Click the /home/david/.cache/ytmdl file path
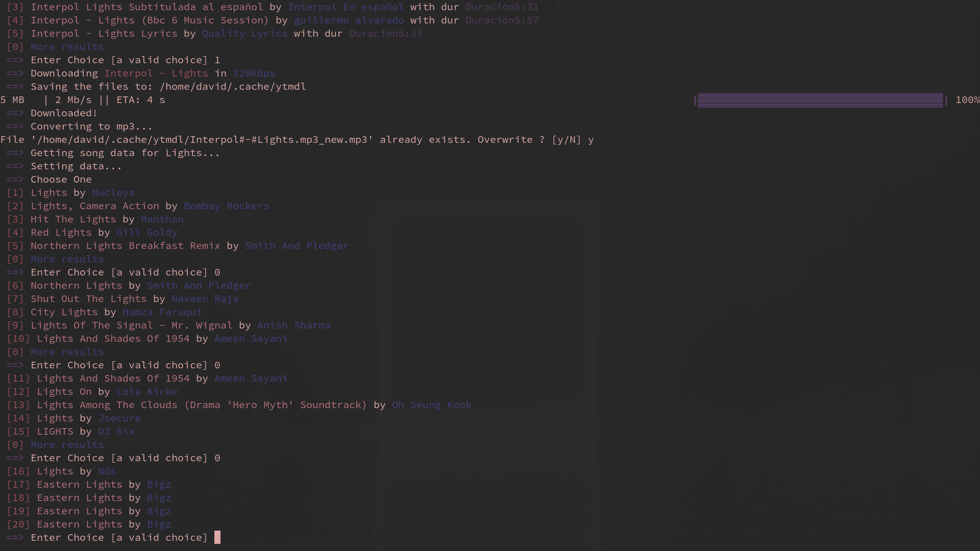The width and height of the screenshot is (980, 551). 232,86
